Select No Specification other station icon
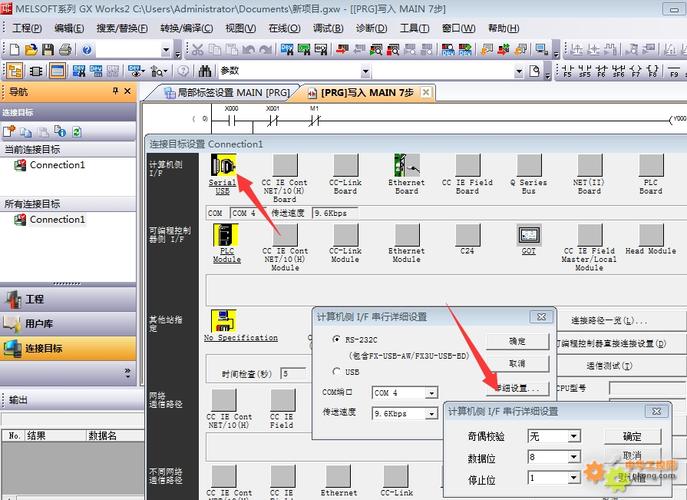Viewport: 687px width, 500px height. [224, 321]
